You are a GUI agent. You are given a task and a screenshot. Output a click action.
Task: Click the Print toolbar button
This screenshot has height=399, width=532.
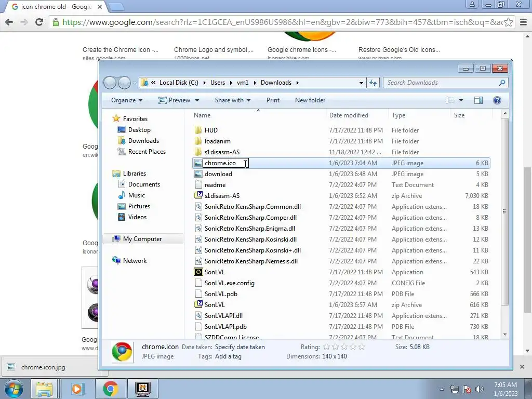[273, 100]
